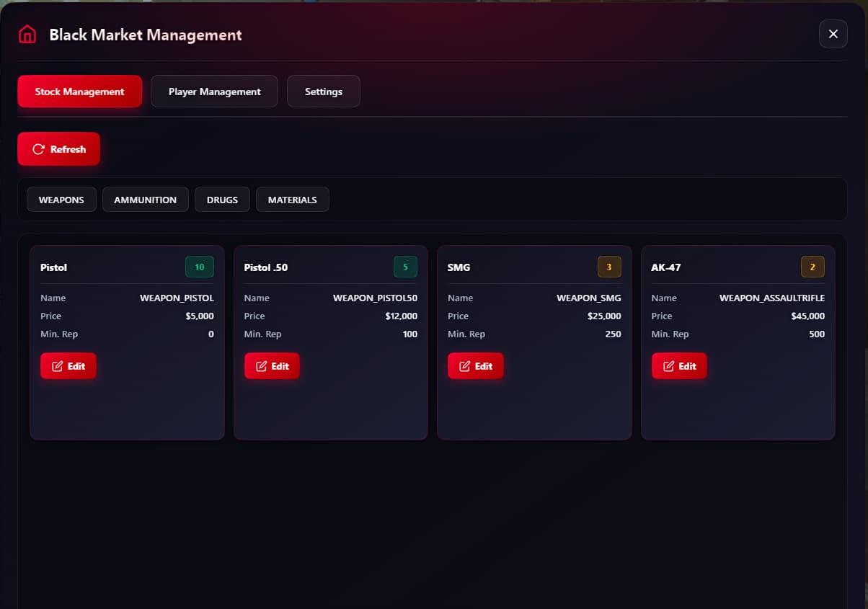Show the DRUGS category items
868x609 pixels.
click(222, 200)
